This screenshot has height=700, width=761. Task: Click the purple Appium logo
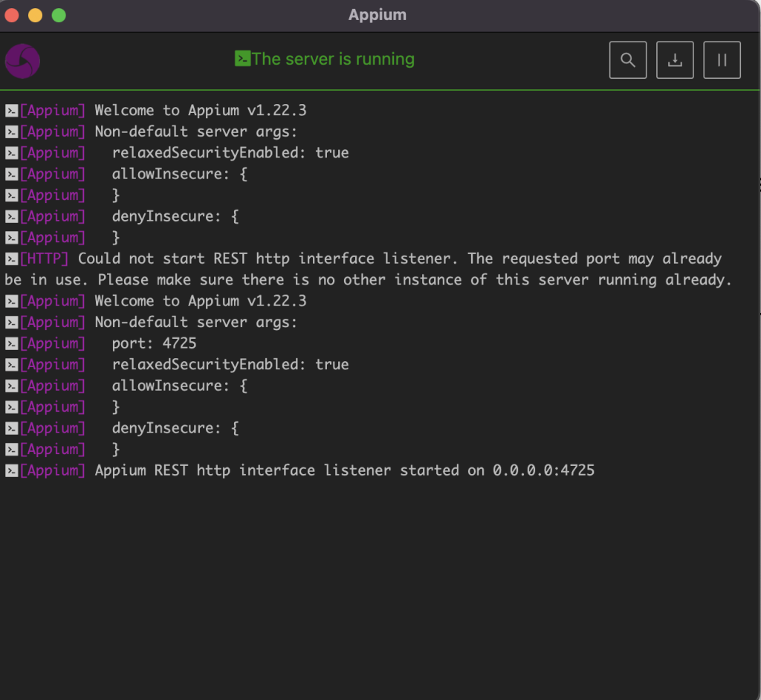coord(22,61)
